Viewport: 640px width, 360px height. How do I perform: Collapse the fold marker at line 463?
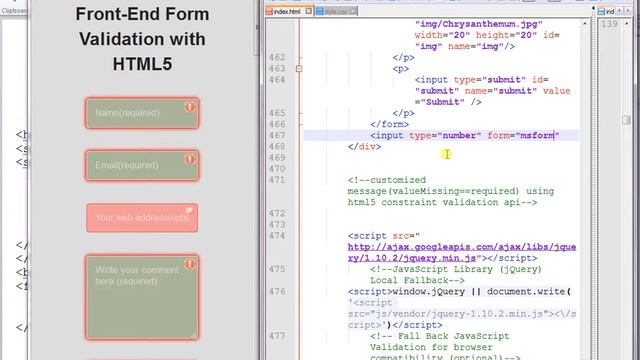pyautogui.click(x=299, y=69)
